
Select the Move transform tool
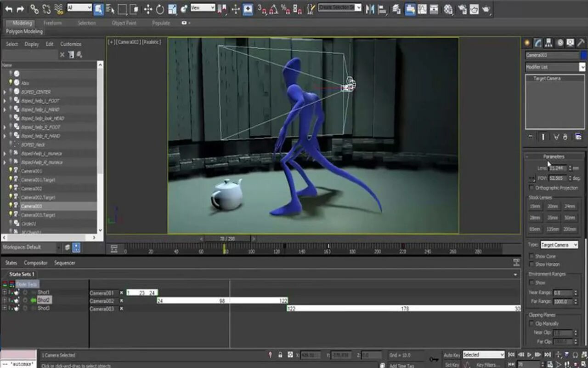tap(148, 9)
